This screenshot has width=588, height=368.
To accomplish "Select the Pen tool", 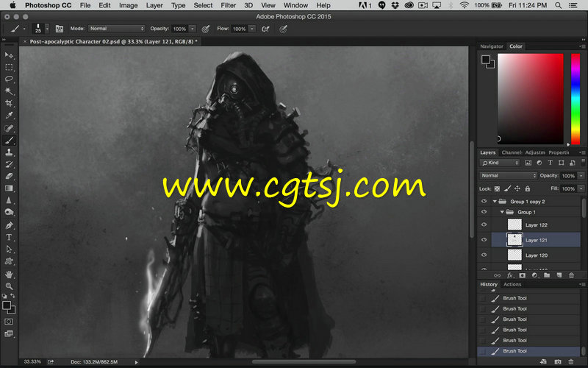I will (x=9, y=225).
